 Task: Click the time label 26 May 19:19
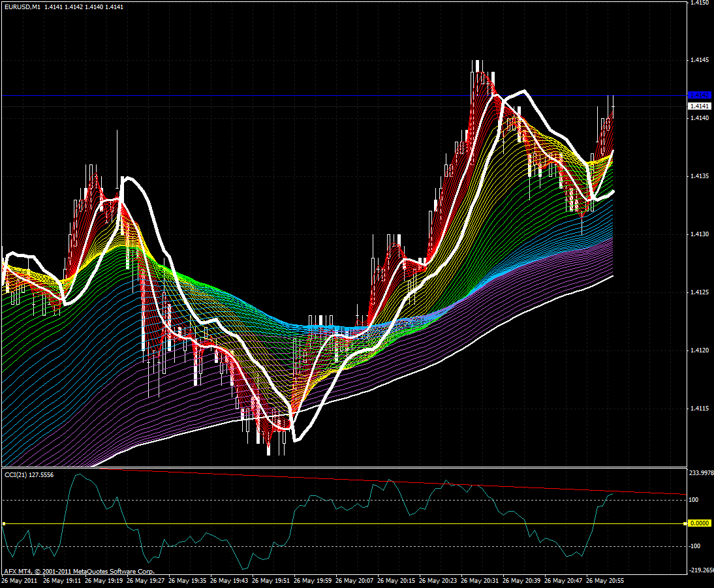point(104,581)
